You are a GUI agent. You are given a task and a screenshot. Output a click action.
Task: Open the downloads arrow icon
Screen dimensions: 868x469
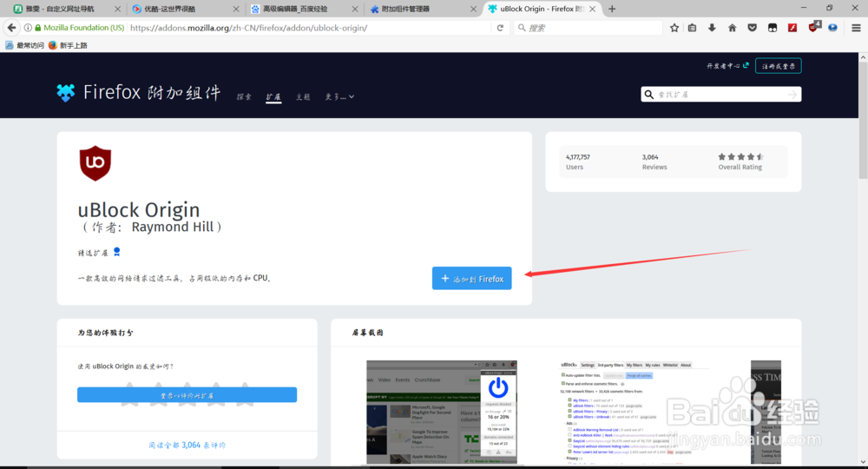point(712,28)
